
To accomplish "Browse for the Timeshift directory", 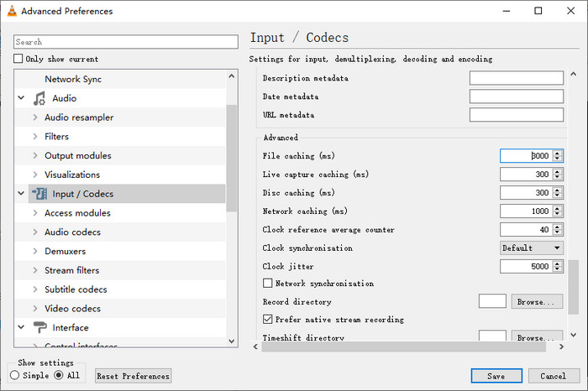I will pos(537,336).
